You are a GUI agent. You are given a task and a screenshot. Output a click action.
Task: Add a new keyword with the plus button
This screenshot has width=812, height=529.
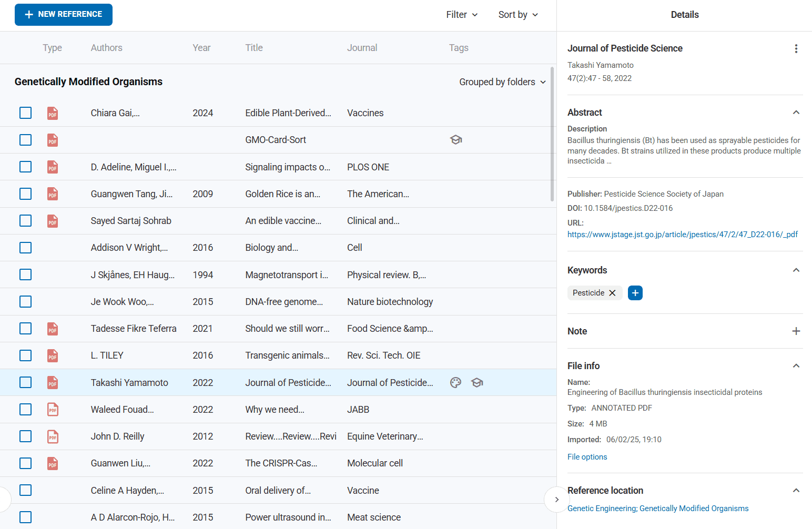pyautogui.click(x=635, y=293)
